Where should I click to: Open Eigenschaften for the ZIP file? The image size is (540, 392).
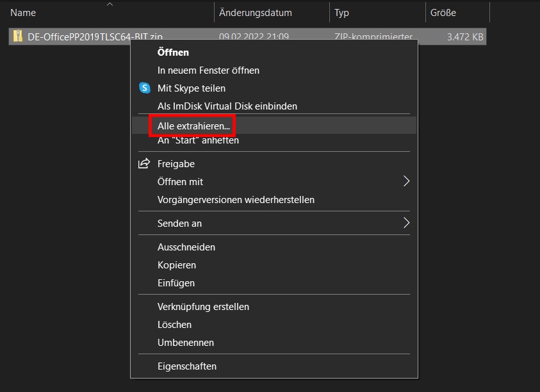click(x=187, y=366)
